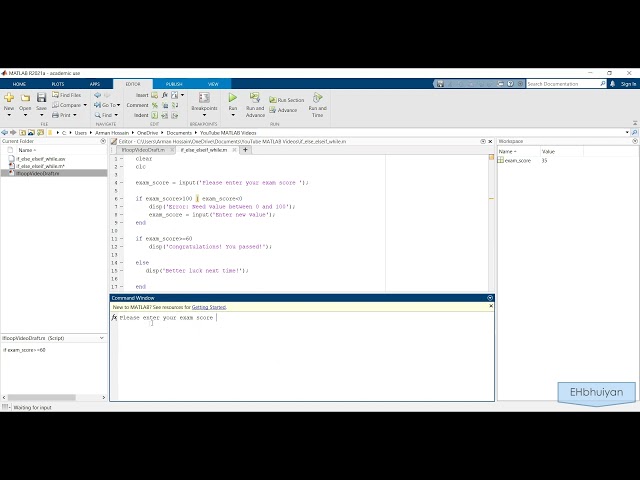Screen dimensions: 640x480
Task: Click OneDrive in the address path
Action: point(147,133)
